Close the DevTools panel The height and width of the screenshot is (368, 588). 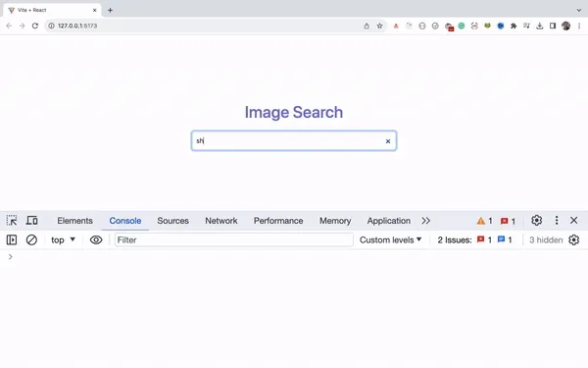tap(573, 221)
